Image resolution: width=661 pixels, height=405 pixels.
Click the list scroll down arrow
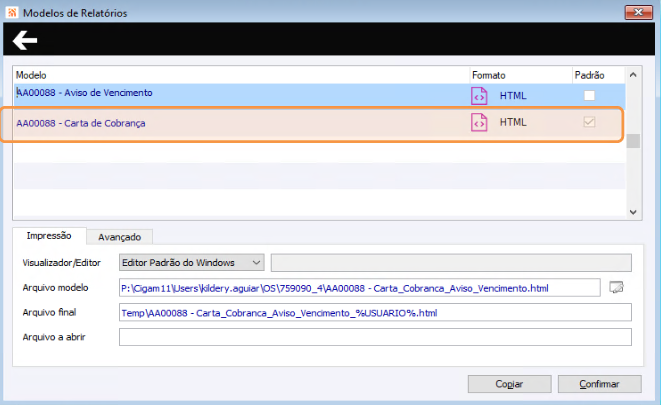click(633, 212)
